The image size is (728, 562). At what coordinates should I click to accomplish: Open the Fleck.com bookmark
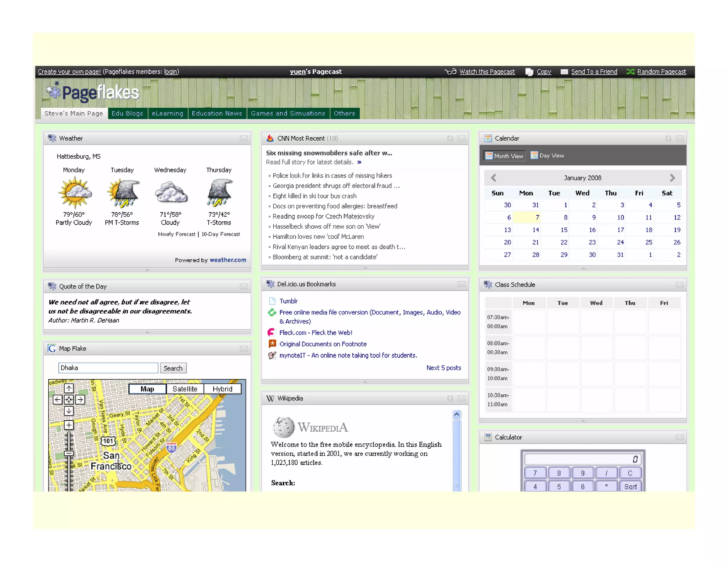[x=316, y=333]
